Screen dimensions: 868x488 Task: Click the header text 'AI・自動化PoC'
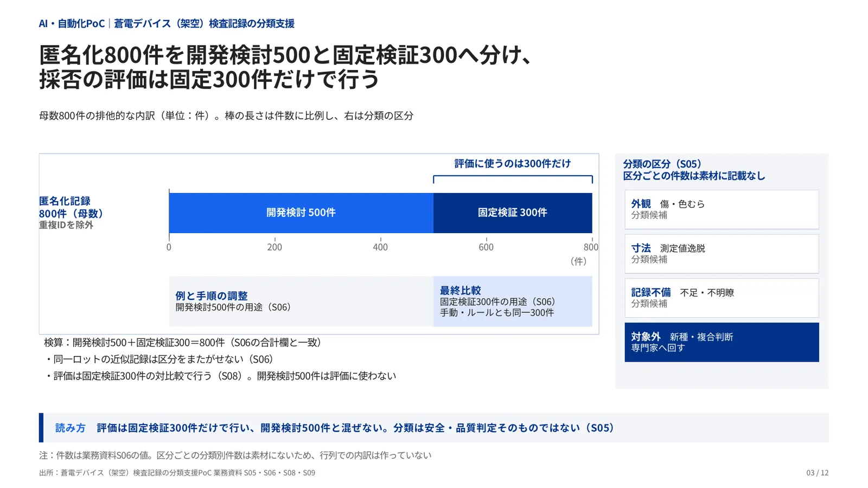click(x=72, y=23)
